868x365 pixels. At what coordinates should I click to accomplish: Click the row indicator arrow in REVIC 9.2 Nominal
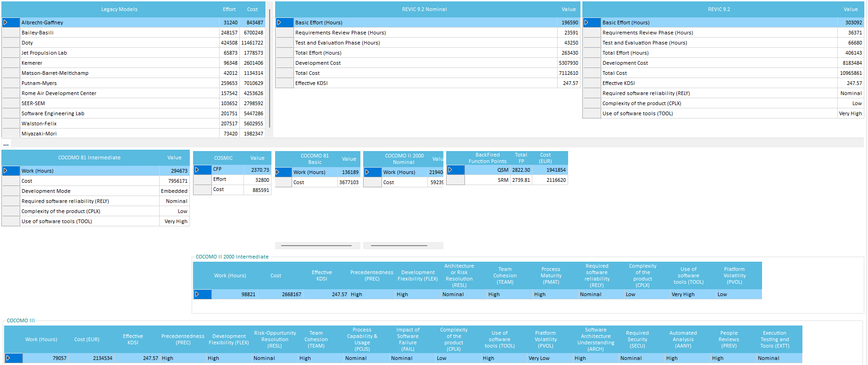click(x=279, y=22)
